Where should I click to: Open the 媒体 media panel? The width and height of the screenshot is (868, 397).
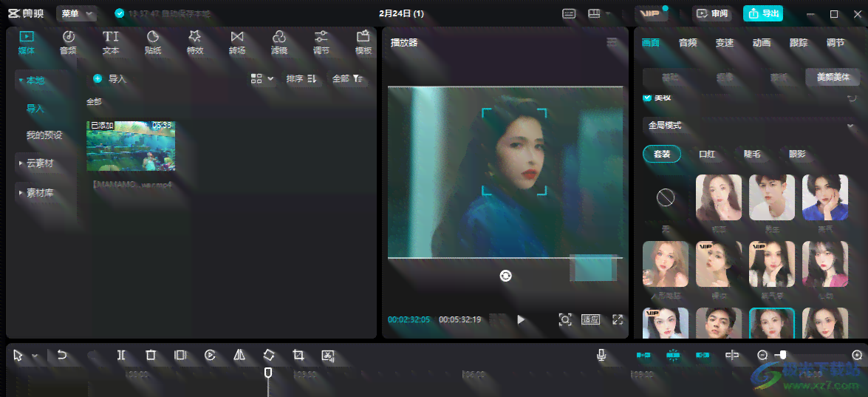[27, 43]
